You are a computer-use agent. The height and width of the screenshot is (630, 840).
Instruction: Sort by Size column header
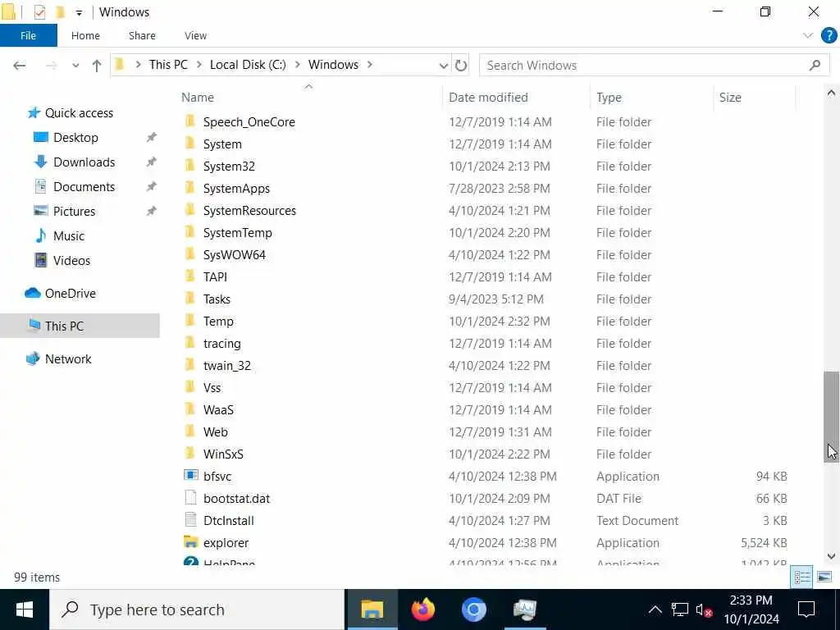click(x=729, y=98)
